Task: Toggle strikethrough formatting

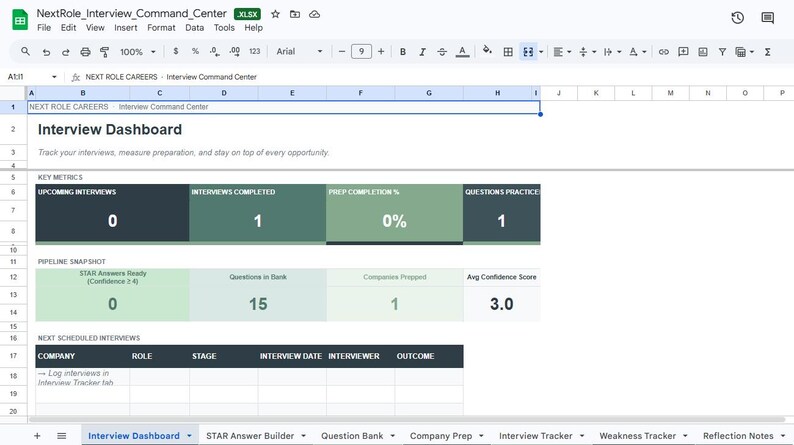Action: (x=442, y=52)
